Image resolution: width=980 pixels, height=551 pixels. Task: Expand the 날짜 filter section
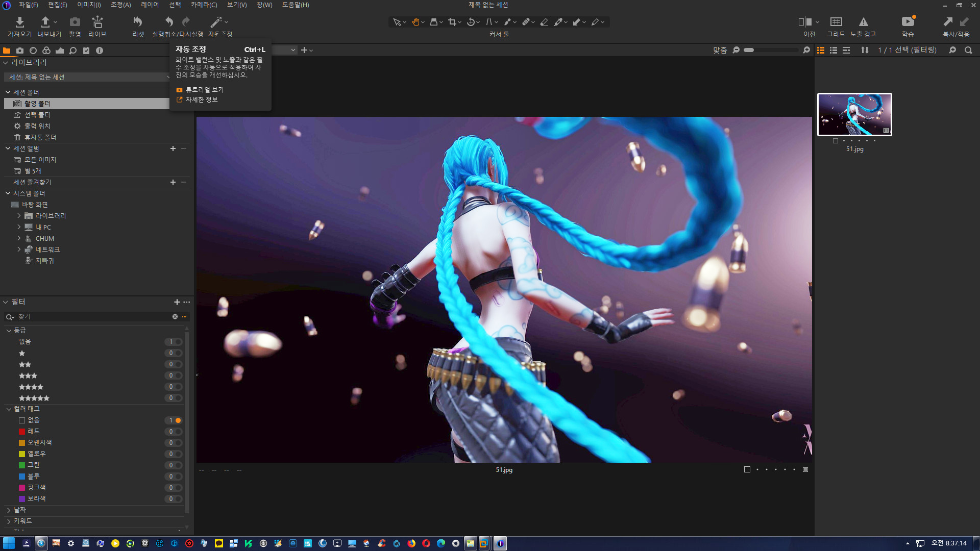[9, 510]
